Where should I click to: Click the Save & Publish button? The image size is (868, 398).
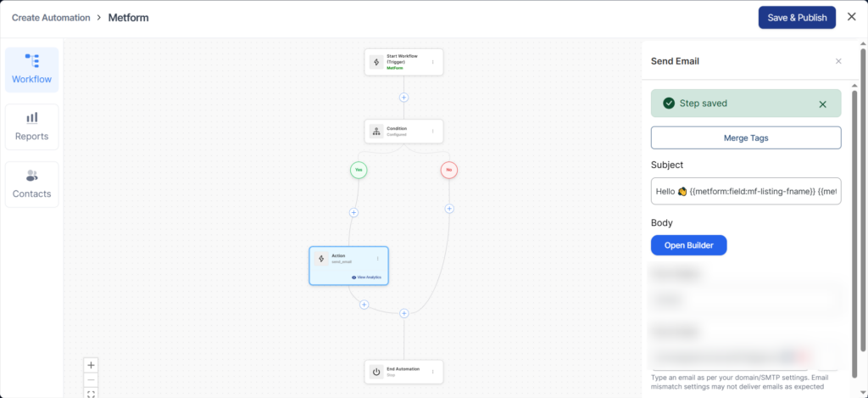(796, 18)
